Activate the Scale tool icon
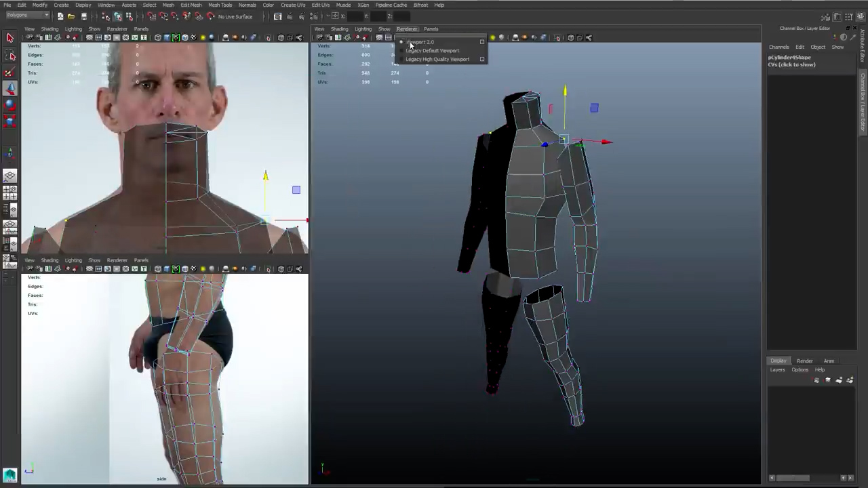 pyautogui.click(x=9, y=121)
